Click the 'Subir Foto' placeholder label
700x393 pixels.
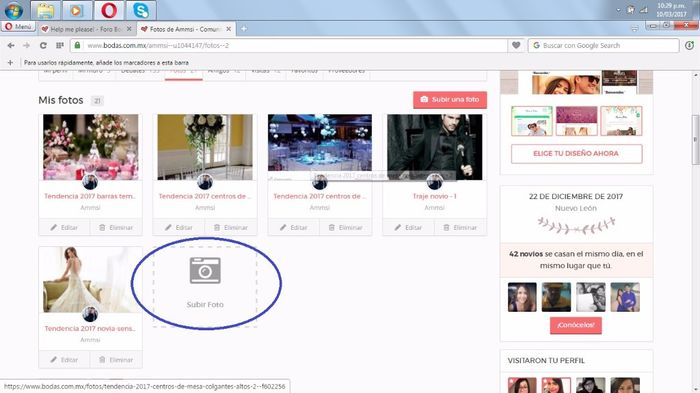pos(205,305)
